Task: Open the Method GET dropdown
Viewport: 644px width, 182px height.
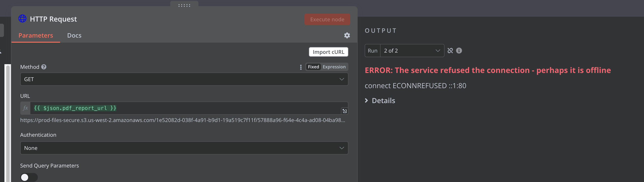Action: point(184,79)
